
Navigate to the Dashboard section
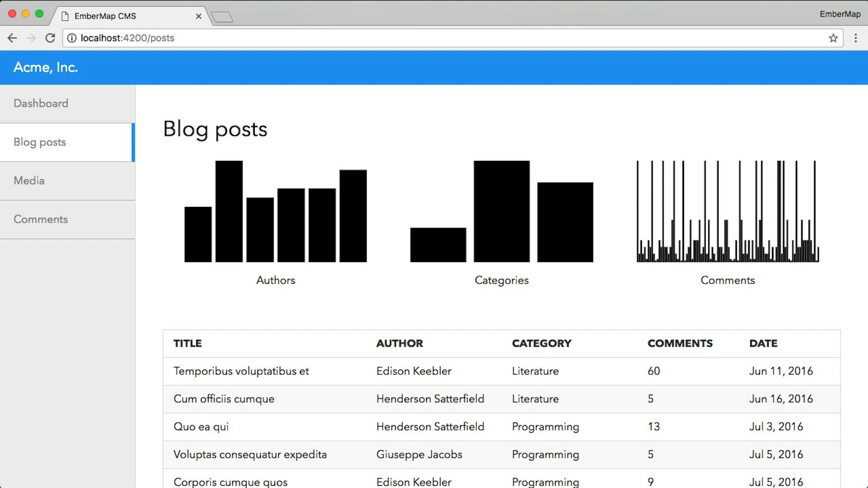click(41, 103)
